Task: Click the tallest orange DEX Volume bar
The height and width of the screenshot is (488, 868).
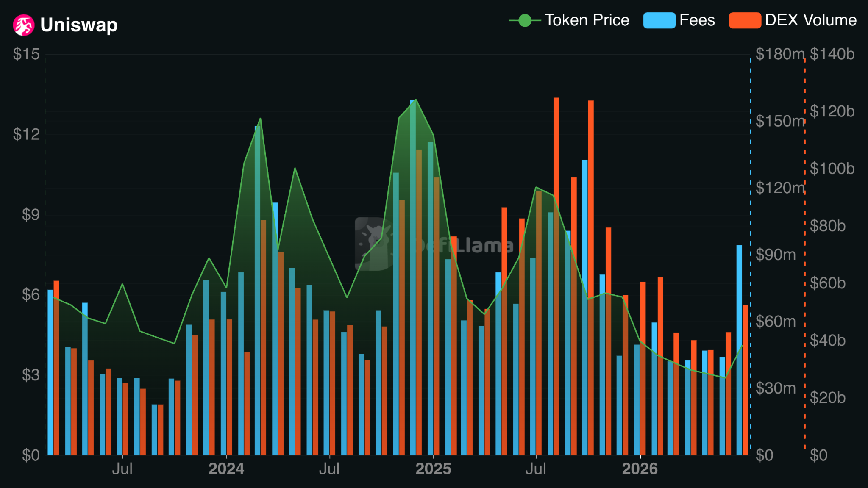Action: 556,276
